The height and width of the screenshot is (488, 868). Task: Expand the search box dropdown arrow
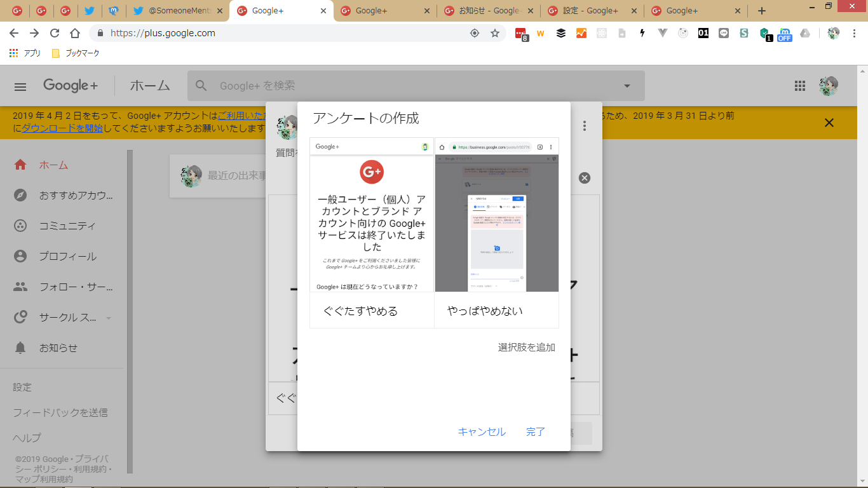point(627,86)
